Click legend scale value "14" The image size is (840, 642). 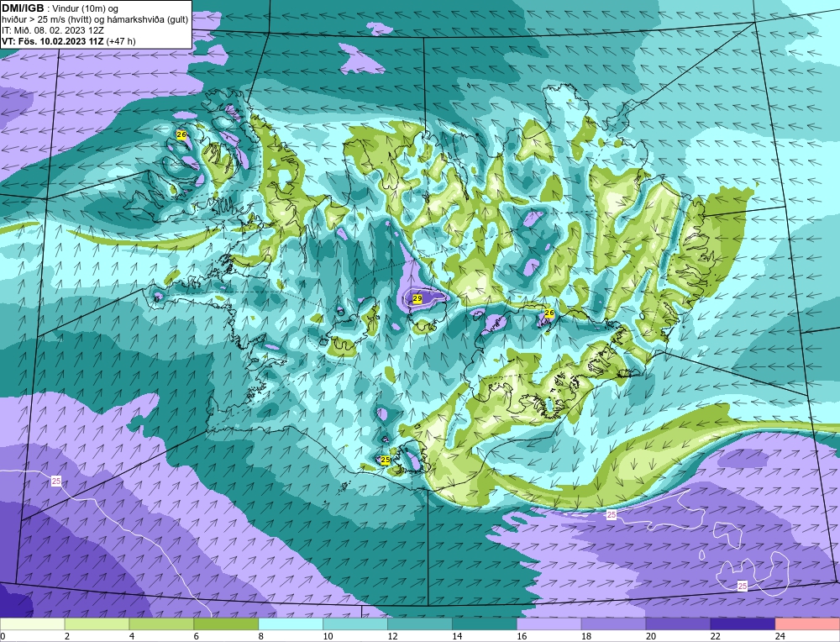tap(457, 636)
